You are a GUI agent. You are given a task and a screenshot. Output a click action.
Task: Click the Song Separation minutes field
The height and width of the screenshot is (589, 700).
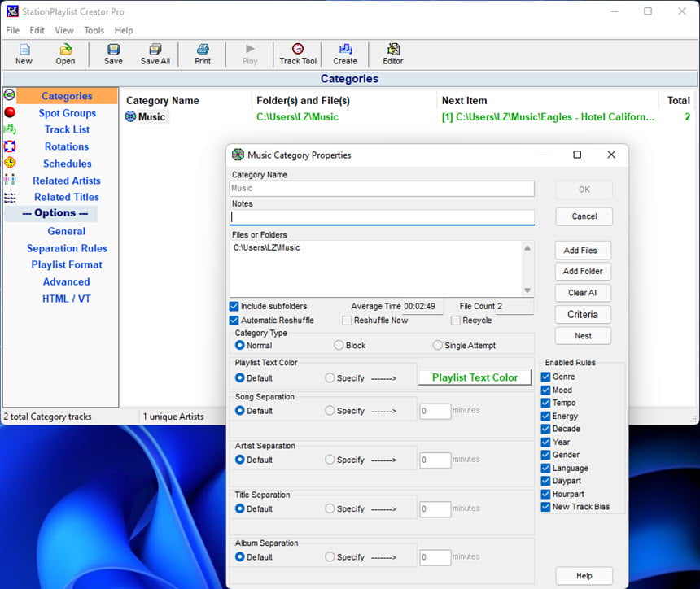coord(435,411)
